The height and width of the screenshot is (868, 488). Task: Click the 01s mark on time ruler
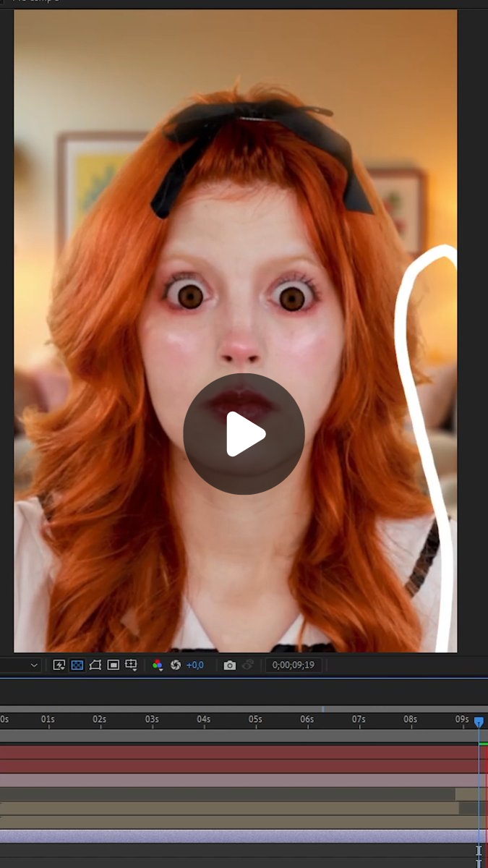pyautogui.click(x=48, y=720)
